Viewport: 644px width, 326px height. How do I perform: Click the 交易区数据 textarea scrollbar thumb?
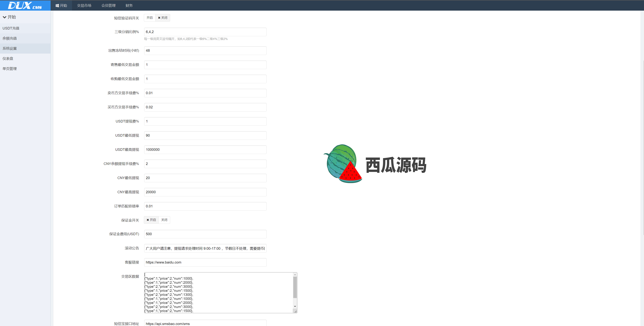point(295,287)
